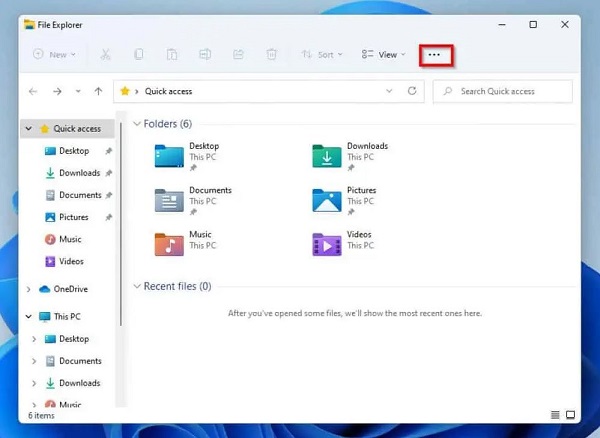Expand Documents under This PC

[34, 361]
